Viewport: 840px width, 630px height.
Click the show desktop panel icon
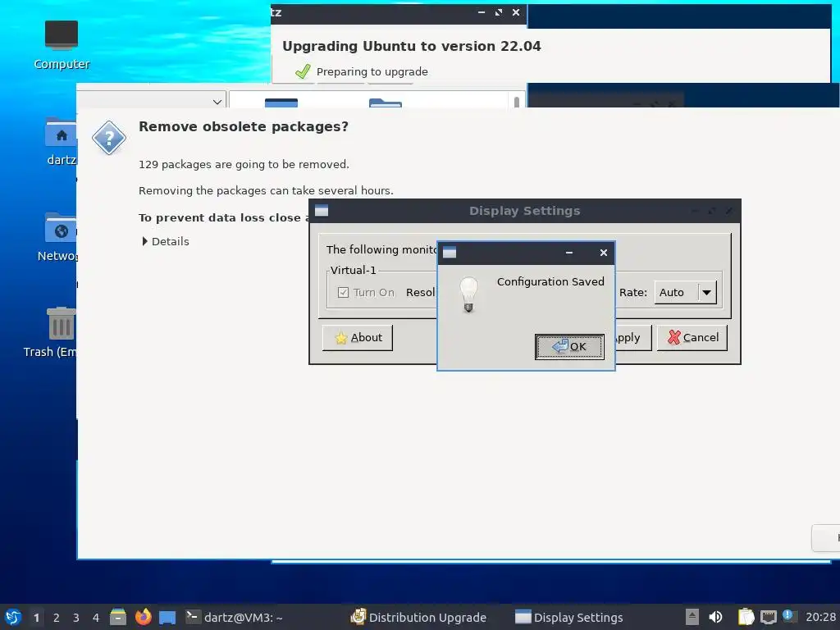[x=167, y=617]
